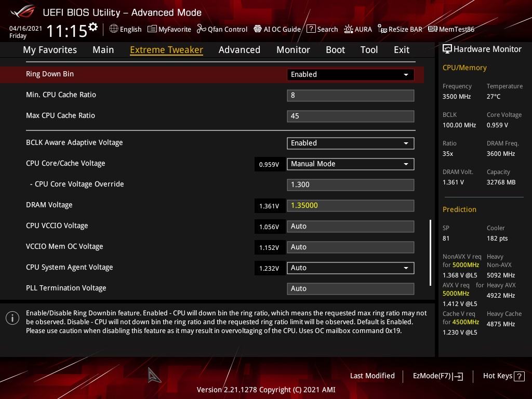This screenshot has height=399, width=532.
Task: Click the settings list scrollbar
Action: tap(430, 253)
